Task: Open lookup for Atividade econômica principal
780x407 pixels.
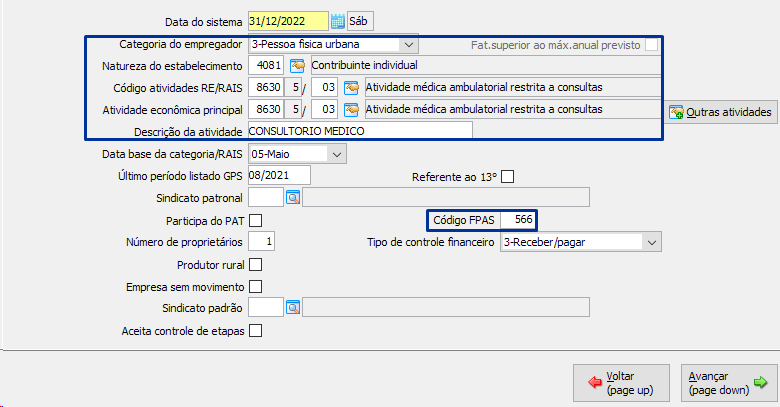Action: [351, 109]
